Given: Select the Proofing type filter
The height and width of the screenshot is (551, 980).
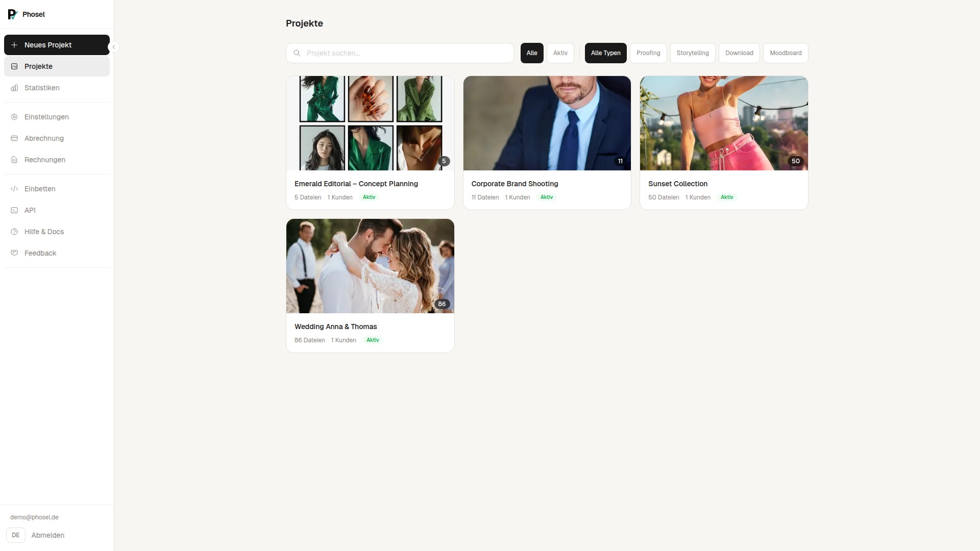Looking at the screenshot, I should [648, 53].
